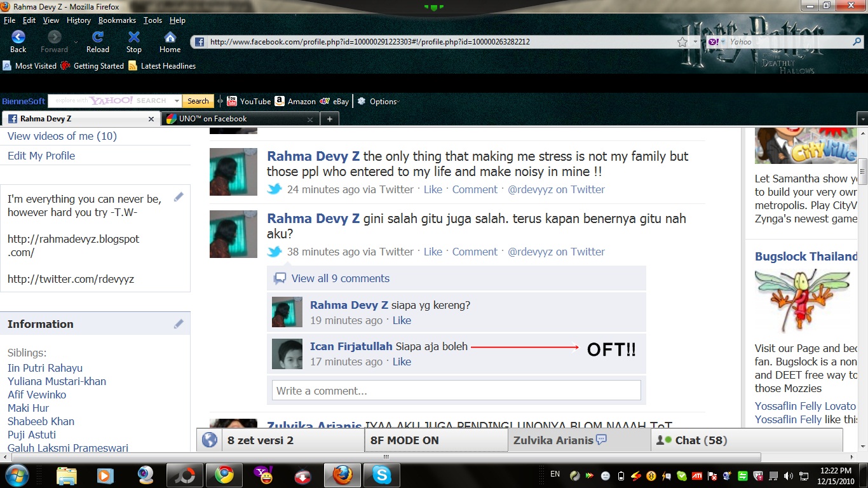Open the History menu
This screenshot has width=868, height=488.
pyautogui.click(x=79, y=20)
